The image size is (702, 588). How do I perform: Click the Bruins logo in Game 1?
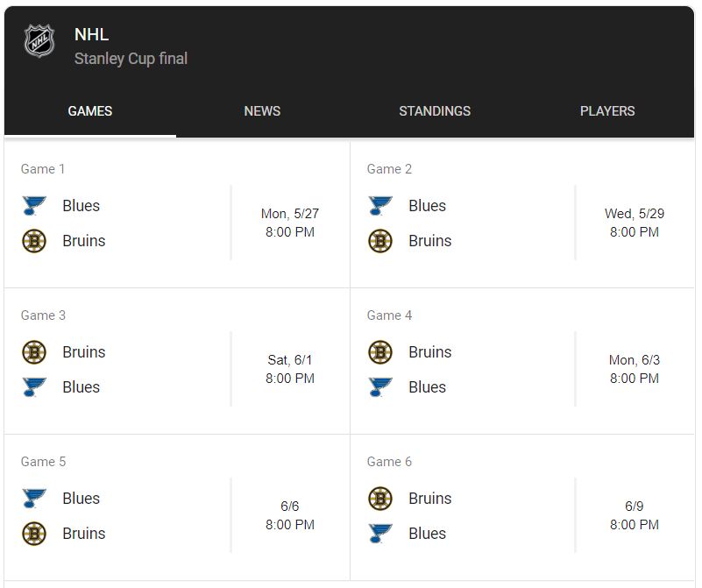point(34,241)
